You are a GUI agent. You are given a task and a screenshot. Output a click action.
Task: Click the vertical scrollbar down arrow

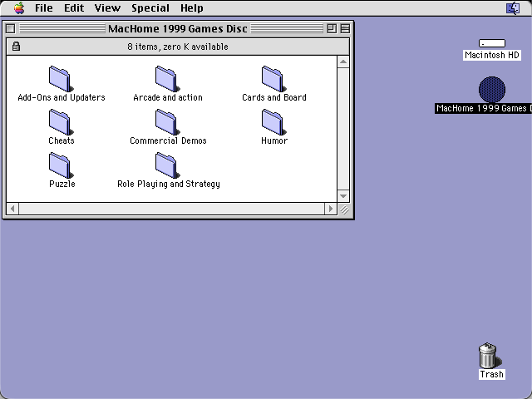(x=343, y=196)
